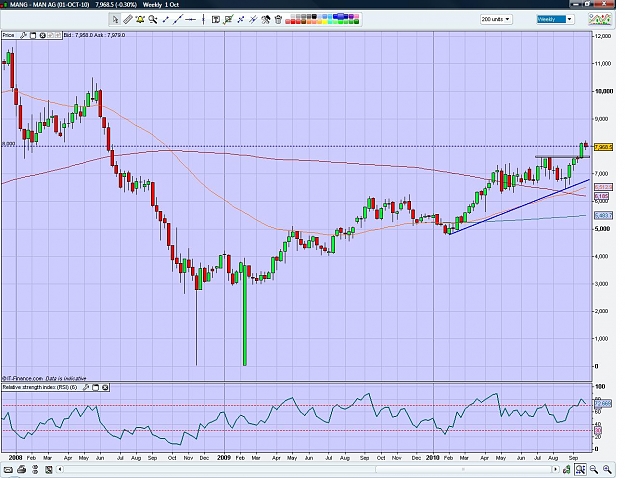Viewport: 625px width, 478px height.
Task: Pick the selected blue color swatch
Action: pos(340,16)
